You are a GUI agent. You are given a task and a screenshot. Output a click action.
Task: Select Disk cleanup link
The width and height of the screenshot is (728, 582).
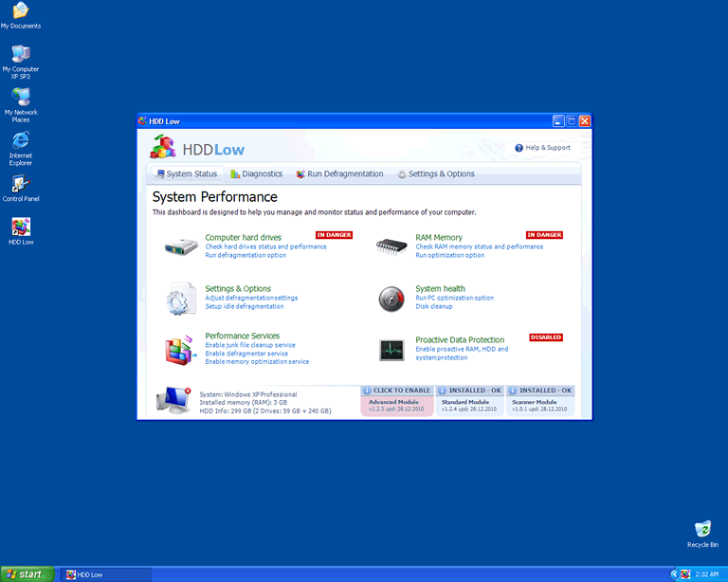(x=434, y=306)
